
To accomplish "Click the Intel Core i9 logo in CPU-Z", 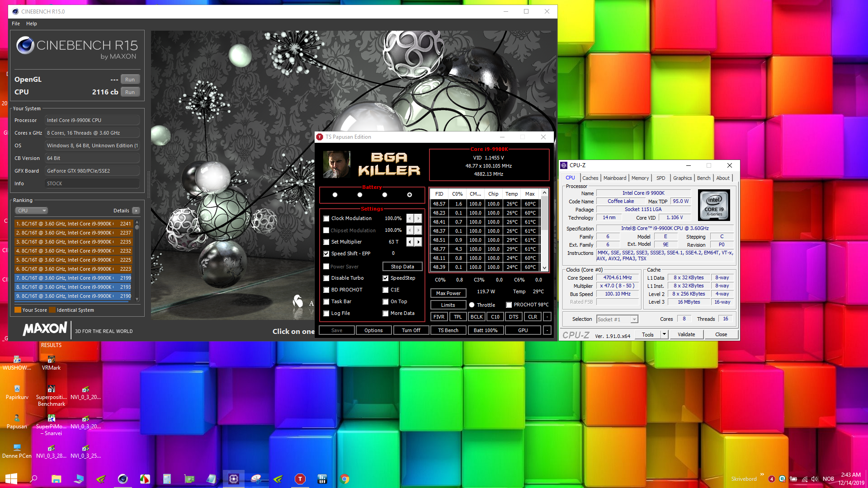I will point(714,205).
